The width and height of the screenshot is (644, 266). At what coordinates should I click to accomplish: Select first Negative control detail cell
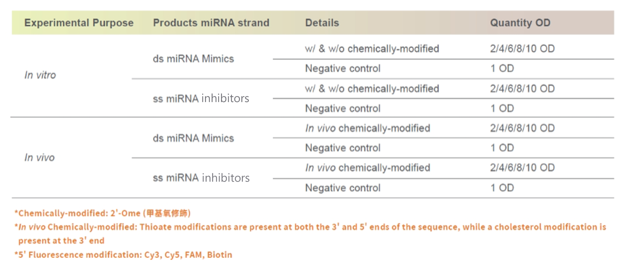343,69
